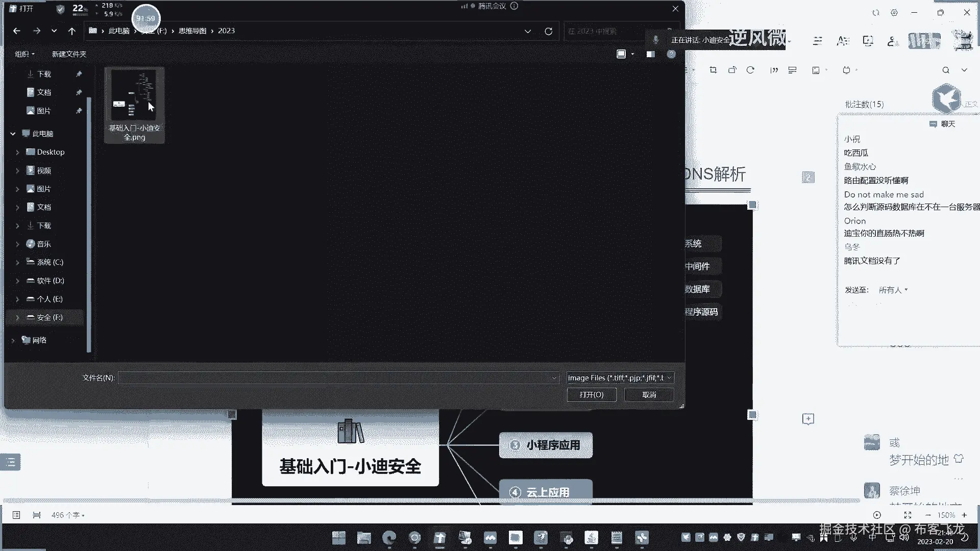Toggle the preview pane icon
Screen dimensions: 980x551
(650, 54)
